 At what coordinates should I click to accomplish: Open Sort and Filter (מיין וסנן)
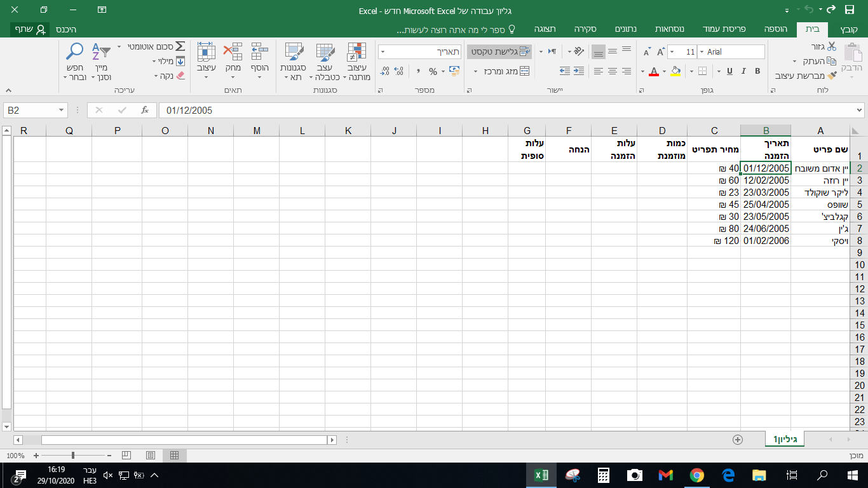coord(100,62)
